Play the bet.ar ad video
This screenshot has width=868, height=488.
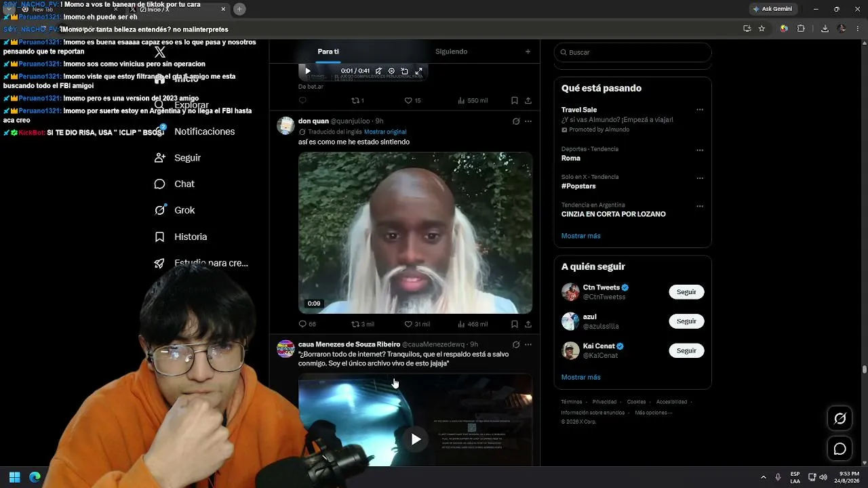tap(307, 71)
